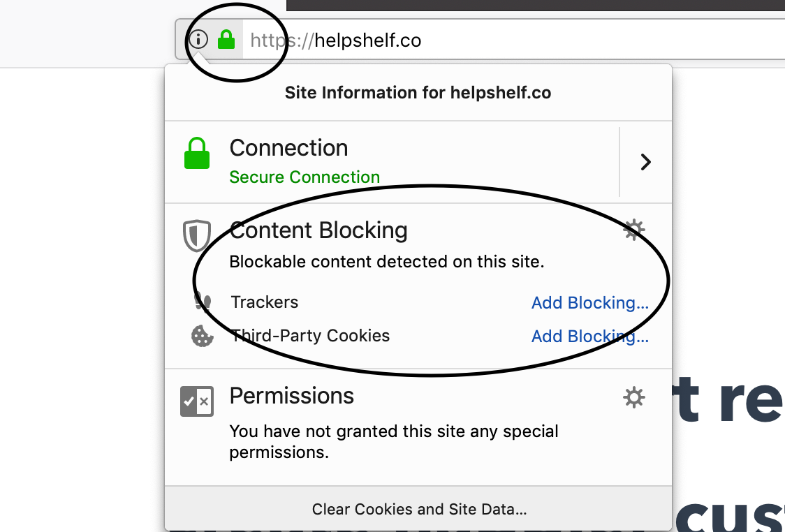Click the Third-Party Cookies label
785x532 pixels.
pos(310,336)
